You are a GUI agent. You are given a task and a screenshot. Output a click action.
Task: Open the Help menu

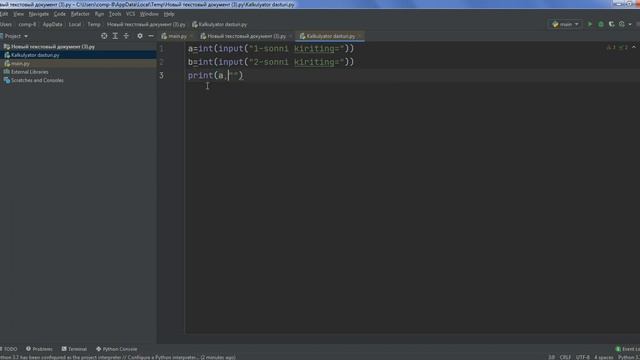click(x=169, y=14)
